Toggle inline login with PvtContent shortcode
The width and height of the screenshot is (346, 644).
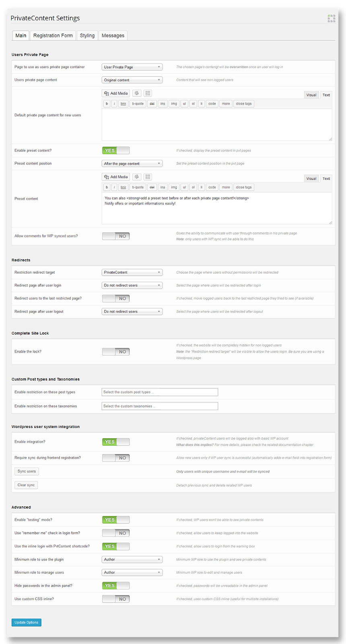116,547
